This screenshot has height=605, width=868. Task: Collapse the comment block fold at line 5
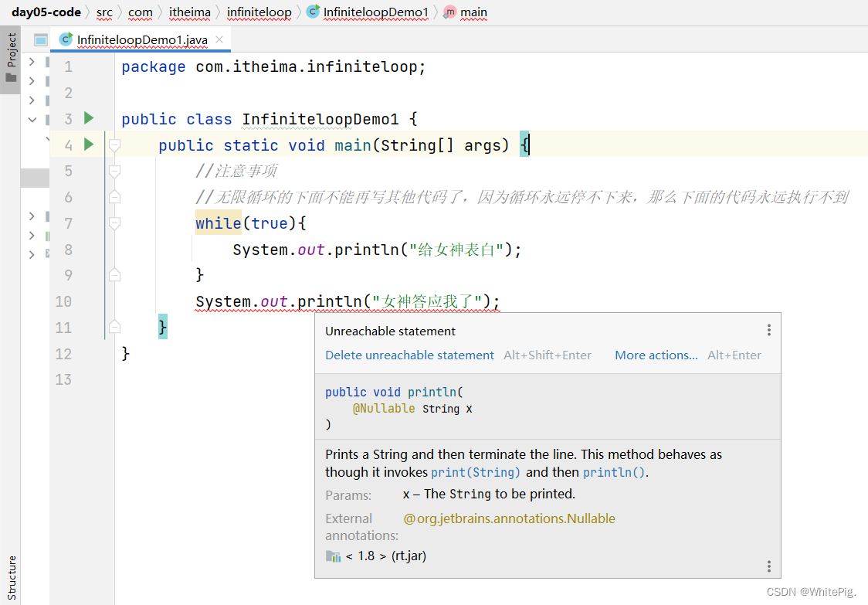pyautogui.click(x=115, y=171)
